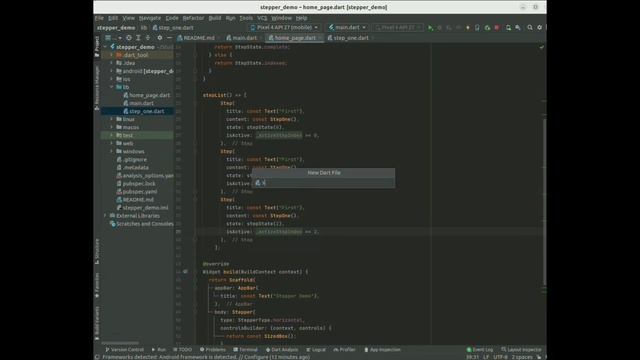
Task: Click stepper_demo breadcrumb in navigation bar
Action: click(x=116, y=28)
